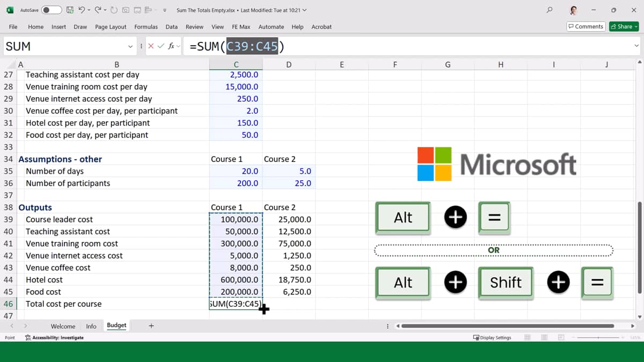
Task: Click the zoom slider in status bar
Action: point(598,337)
